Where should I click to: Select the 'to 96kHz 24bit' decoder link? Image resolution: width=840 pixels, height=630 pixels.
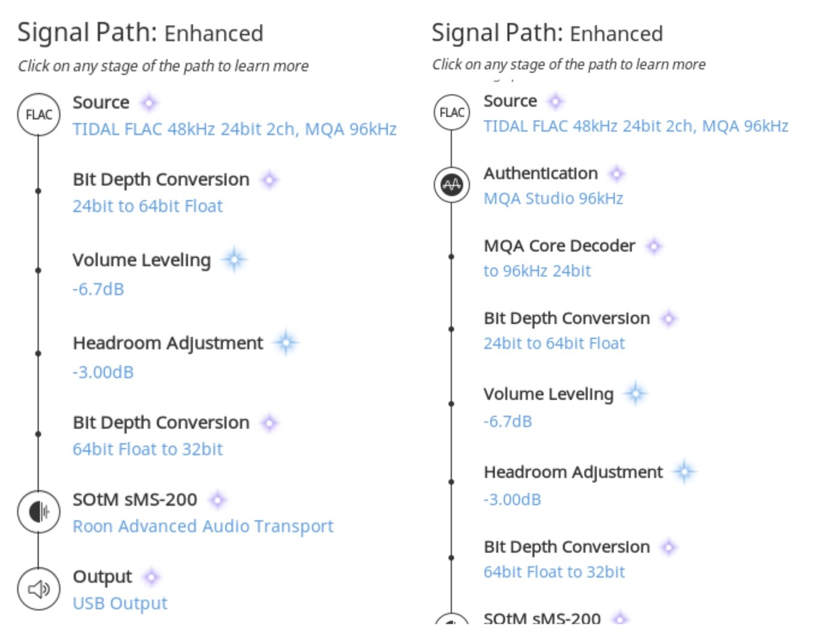coord(537,271)
